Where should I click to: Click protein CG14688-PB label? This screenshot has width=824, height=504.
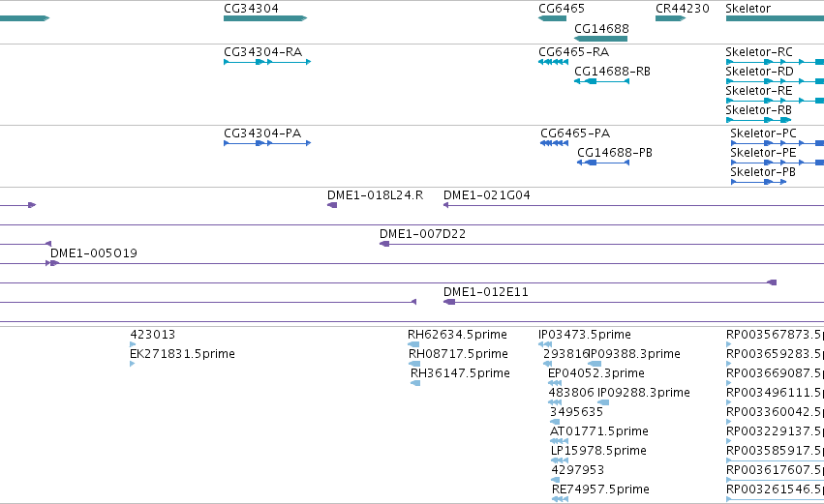click(x=614, y=153)
